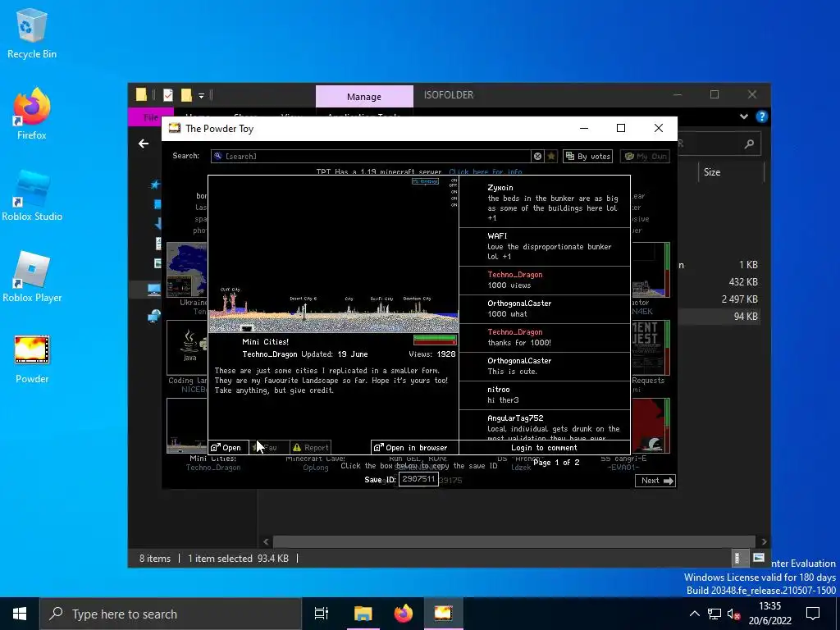Click Open in browser button
This screenshot has width=840, height=630.
[414, 447]
